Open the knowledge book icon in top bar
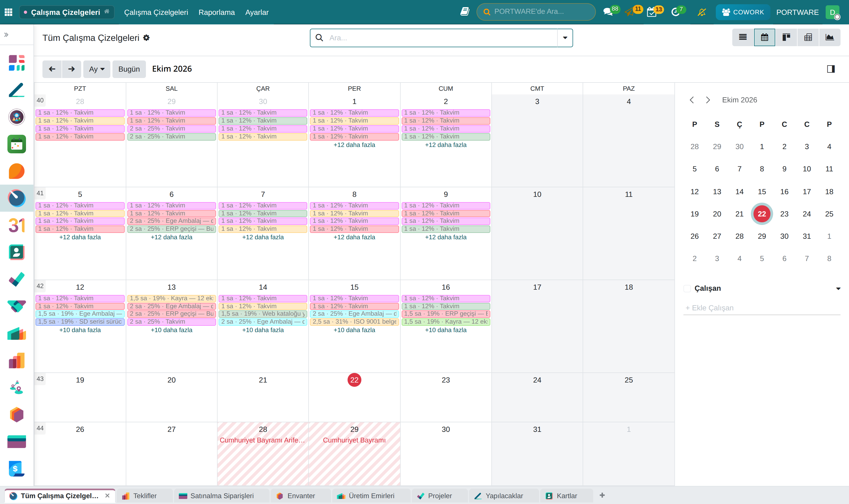 coord(465,12)
